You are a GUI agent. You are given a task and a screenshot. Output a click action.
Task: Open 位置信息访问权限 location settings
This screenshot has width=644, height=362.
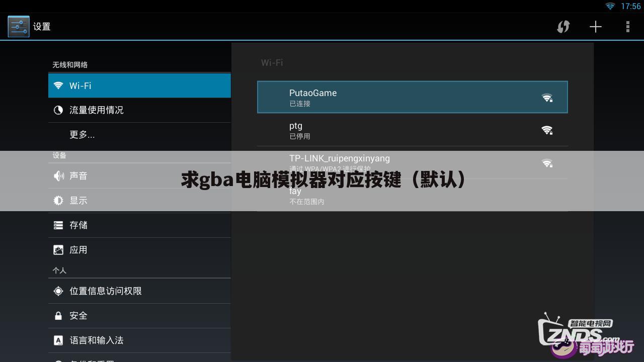139,291
